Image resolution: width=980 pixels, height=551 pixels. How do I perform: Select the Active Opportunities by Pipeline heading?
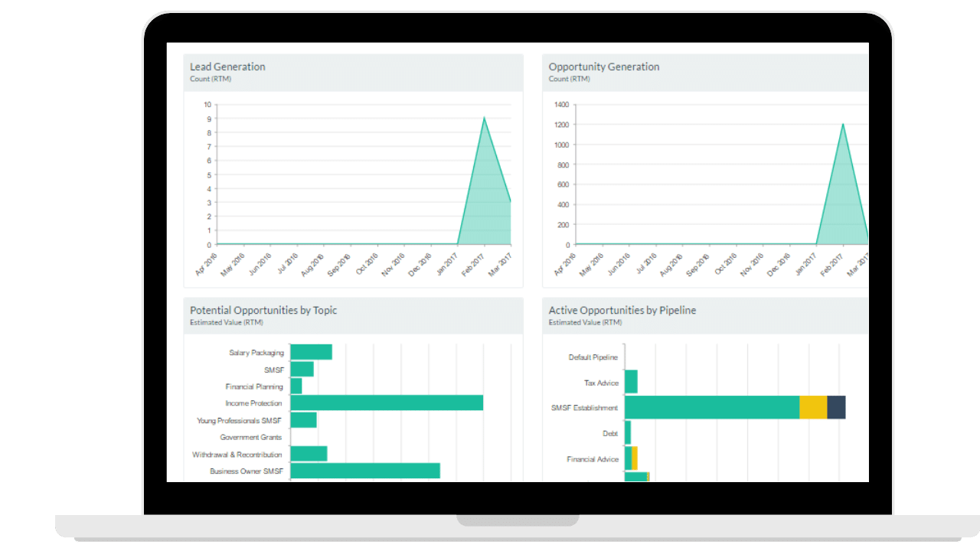pos(622,310)
